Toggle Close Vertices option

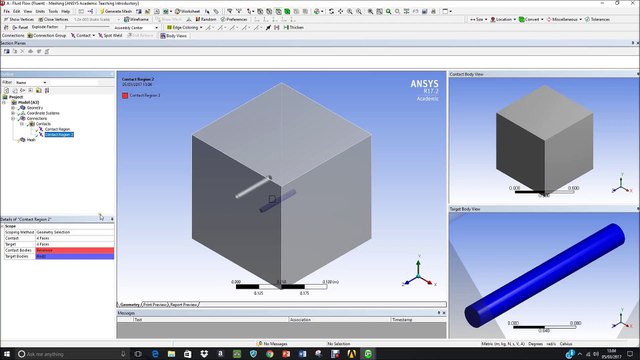53,19
